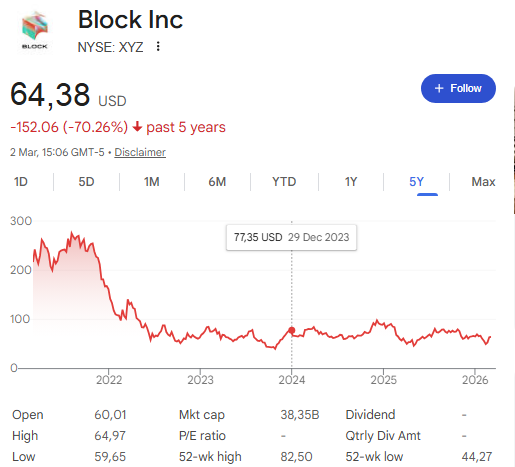The height and width of the screenshot is (467, 515).
Task: Click the 52-wk high value 82,50
Action: point(296,457)
